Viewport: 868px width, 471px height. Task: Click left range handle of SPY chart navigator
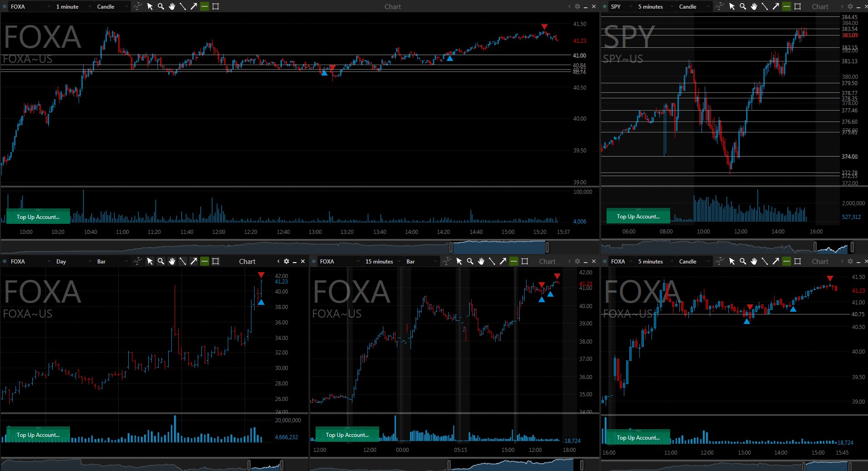pyautogui.click(x=815, y=247)
